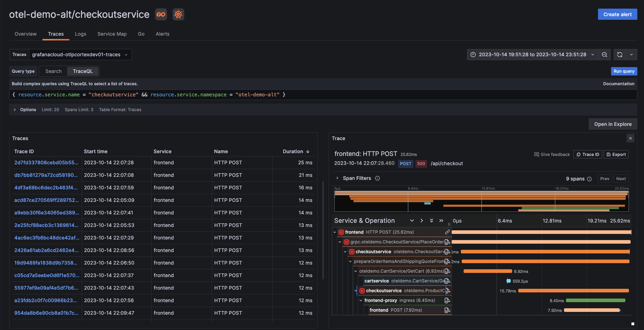Go to the Next span match
This screenshot has width=644, height=330.
point(621,179)
